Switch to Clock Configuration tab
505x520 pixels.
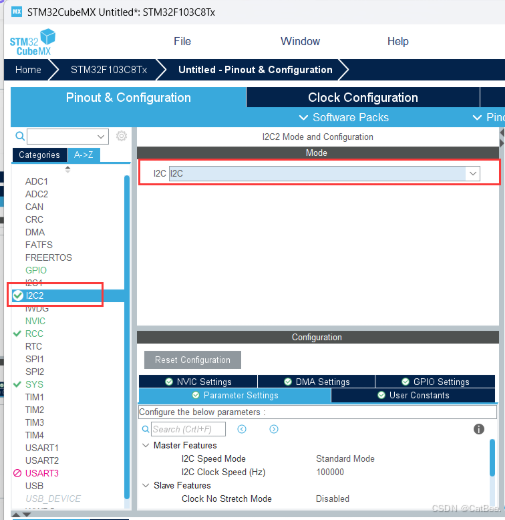point(363,97)
